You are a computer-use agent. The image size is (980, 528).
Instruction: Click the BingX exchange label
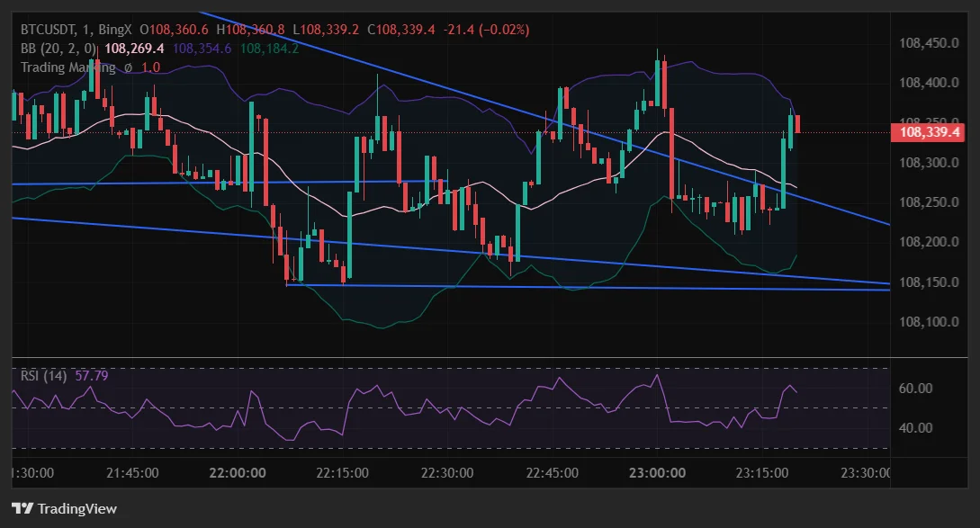115,30
